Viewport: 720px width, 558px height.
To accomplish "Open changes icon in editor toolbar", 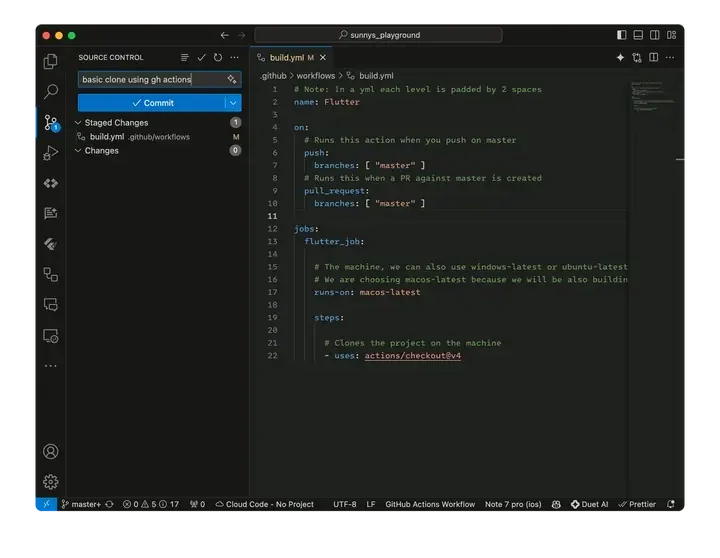I will [637, 57].
